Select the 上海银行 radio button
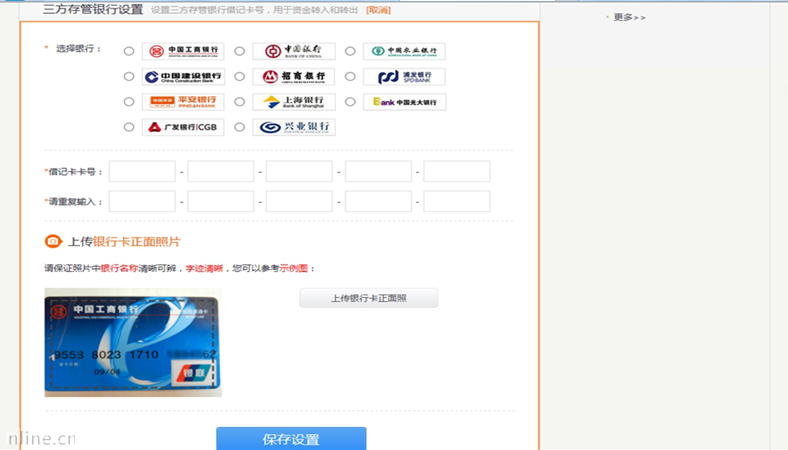Viewport: 788px width, 450px height. (240, 102)
